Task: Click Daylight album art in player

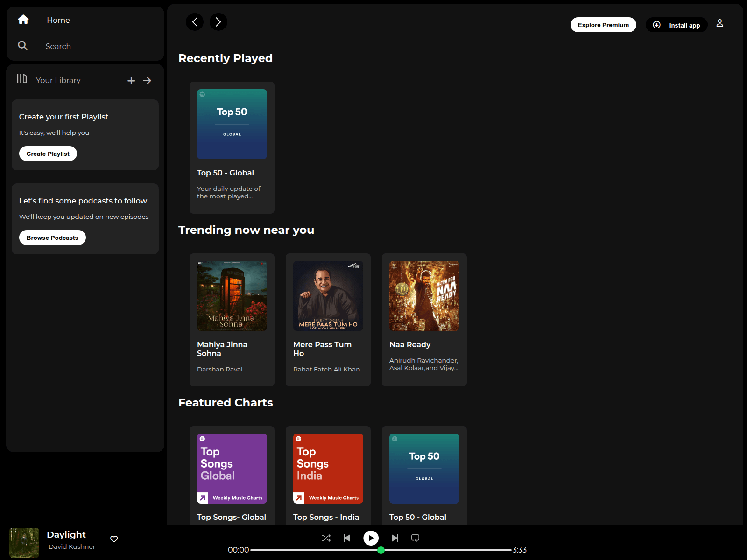Action: coord(24,543)
